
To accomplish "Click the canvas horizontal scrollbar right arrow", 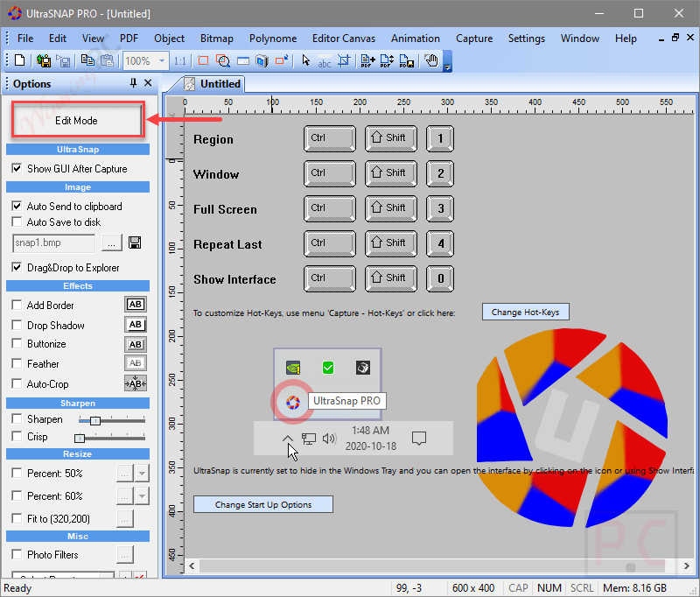I will tap(687, 565).
